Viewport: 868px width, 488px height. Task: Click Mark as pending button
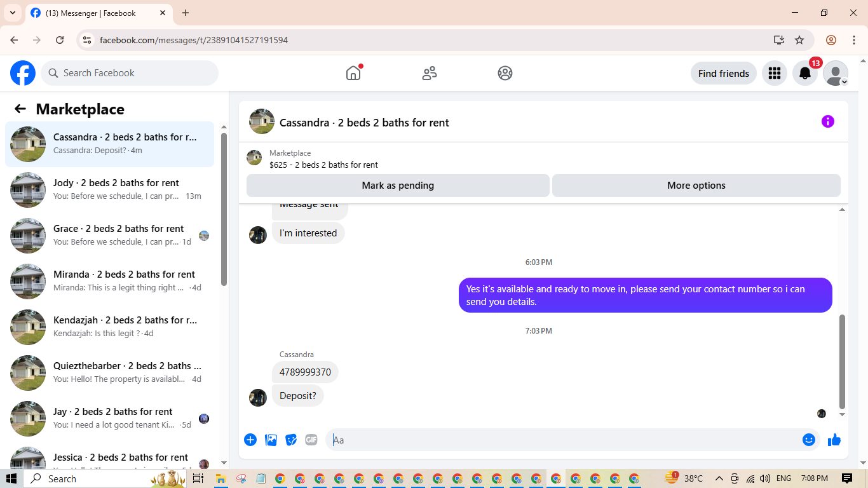[398, 186]
